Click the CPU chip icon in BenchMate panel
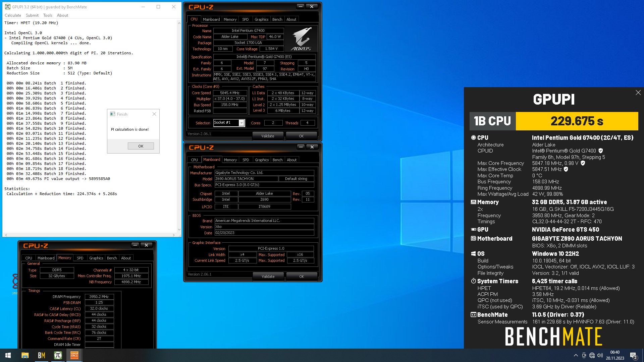Image resolution: width=644 pixels, height=362 pixels. (473, 137)
